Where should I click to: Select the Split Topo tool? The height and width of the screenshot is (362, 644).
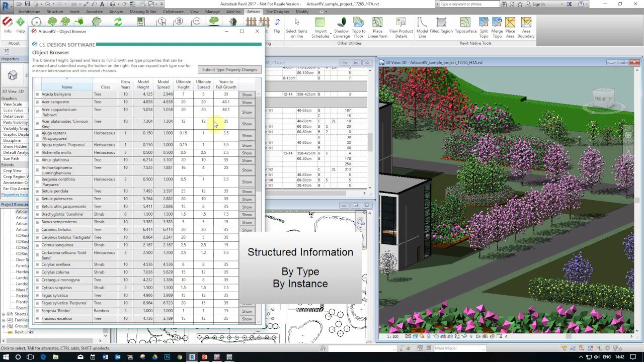click(484, 28)
